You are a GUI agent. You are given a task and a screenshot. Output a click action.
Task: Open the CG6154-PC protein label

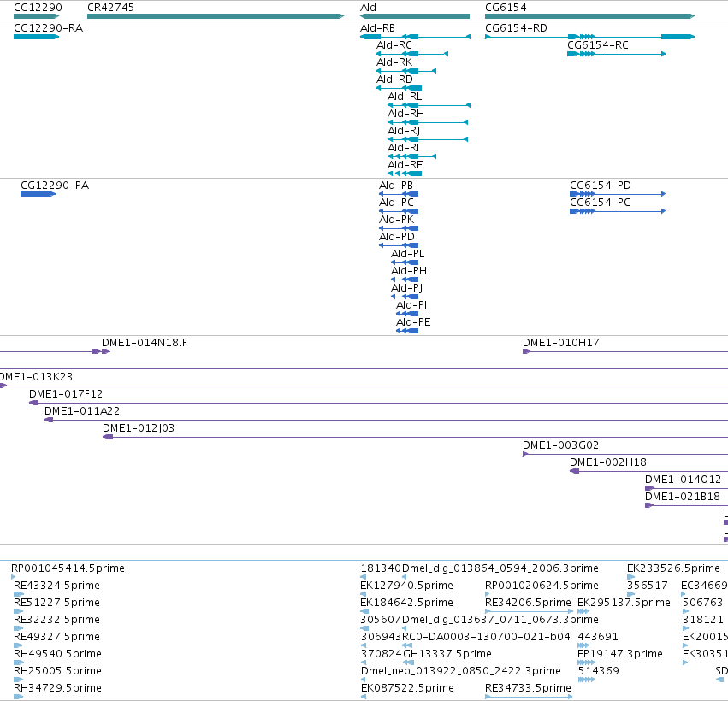(x=600, y=203)
